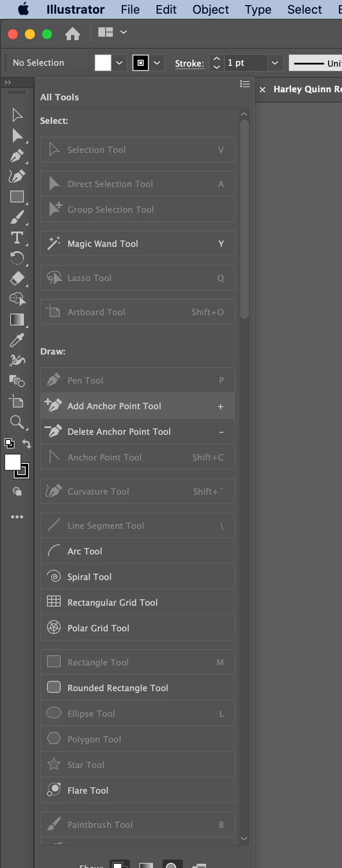Choose Delete Anchor Point Tool in the list

click(138, 431)
